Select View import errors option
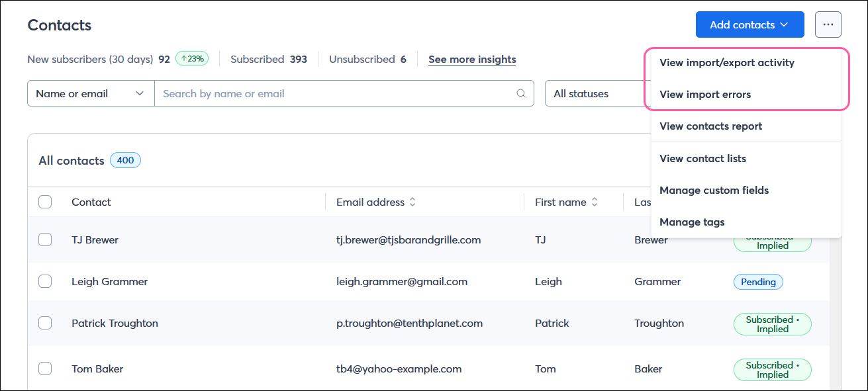 coord(704,94)
